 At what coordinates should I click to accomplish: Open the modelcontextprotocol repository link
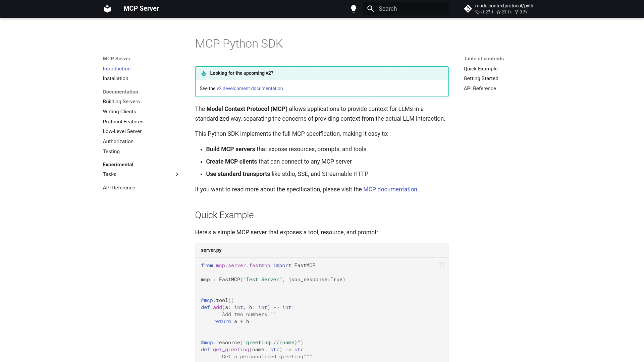pos(506,6)
